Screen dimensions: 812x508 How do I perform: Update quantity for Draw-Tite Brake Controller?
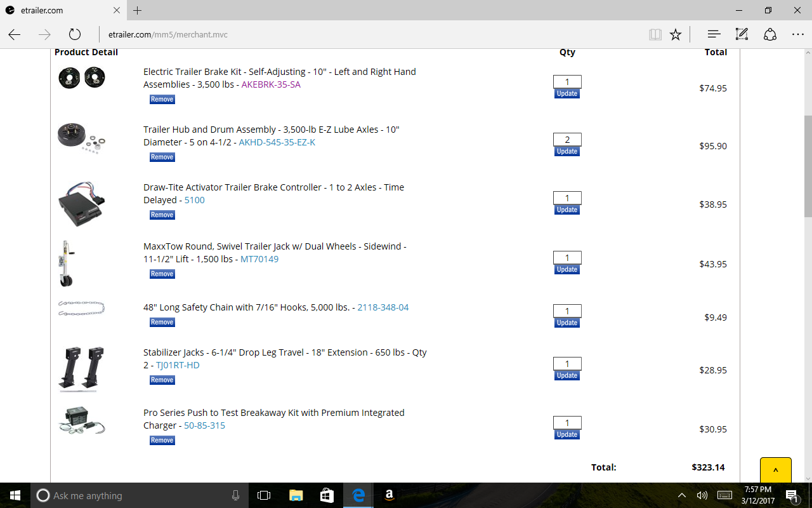click(567, 210)
